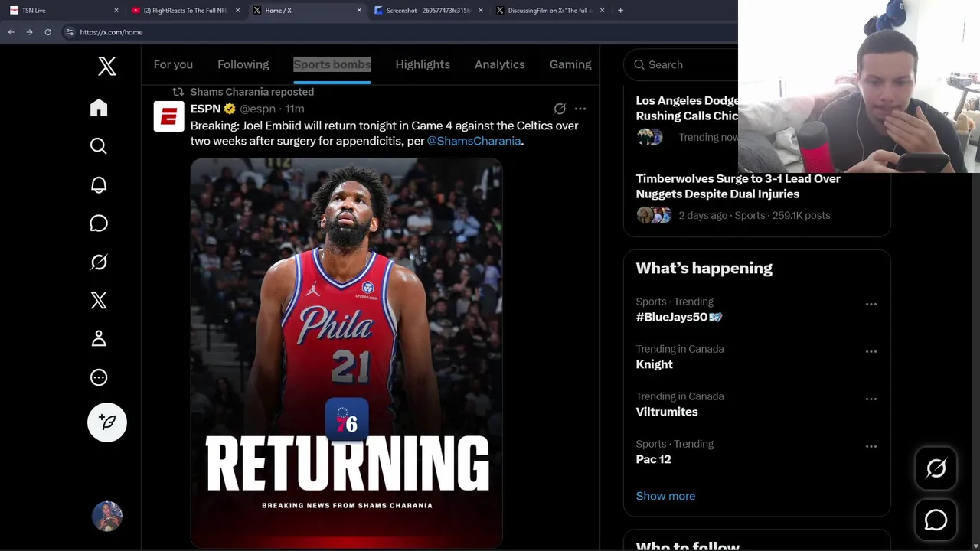Close the Home / X tab

(359, 11)
